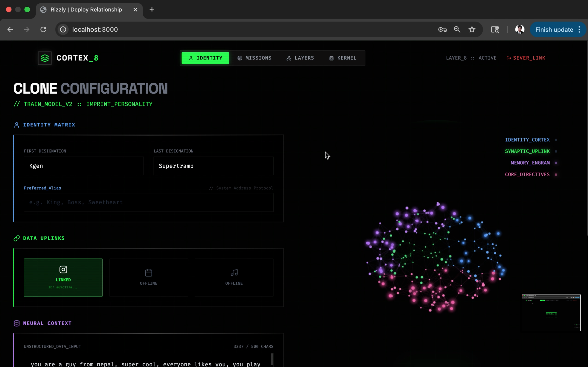The width and height of the screenshot is (588, 367).
Task: Open the password key icon in address bar
Action: tap(442, 30)
